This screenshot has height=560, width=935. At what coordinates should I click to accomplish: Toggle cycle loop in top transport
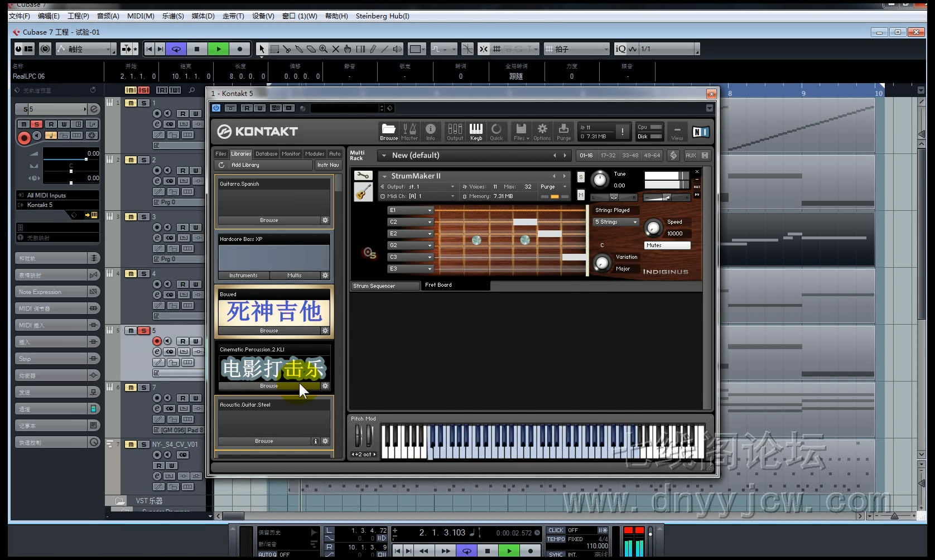pyautogui.click(x=176, y=49)
